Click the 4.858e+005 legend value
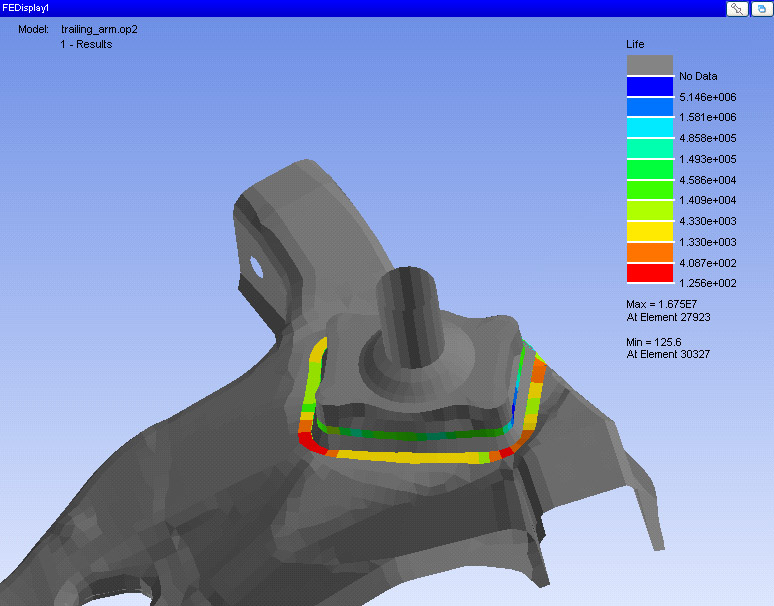774x606 pixels. [707, 138]
